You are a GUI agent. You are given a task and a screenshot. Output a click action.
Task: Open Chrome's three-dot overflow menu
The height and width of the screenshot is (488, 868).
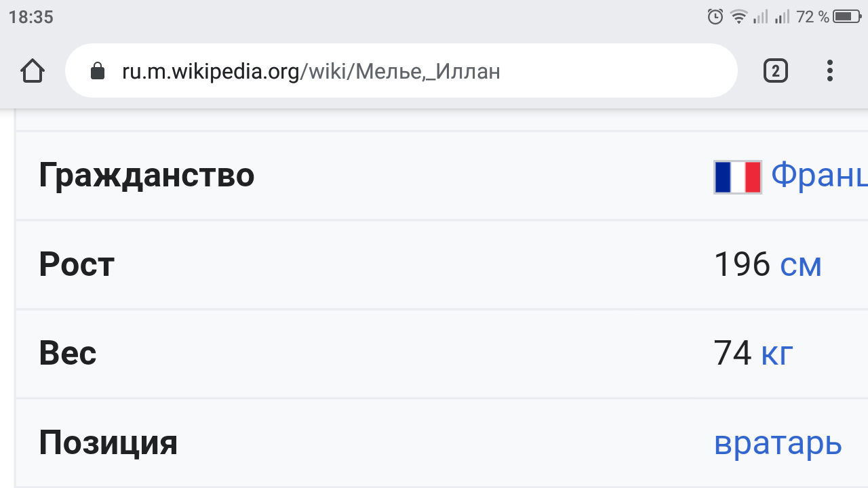[x=829, y=71]
